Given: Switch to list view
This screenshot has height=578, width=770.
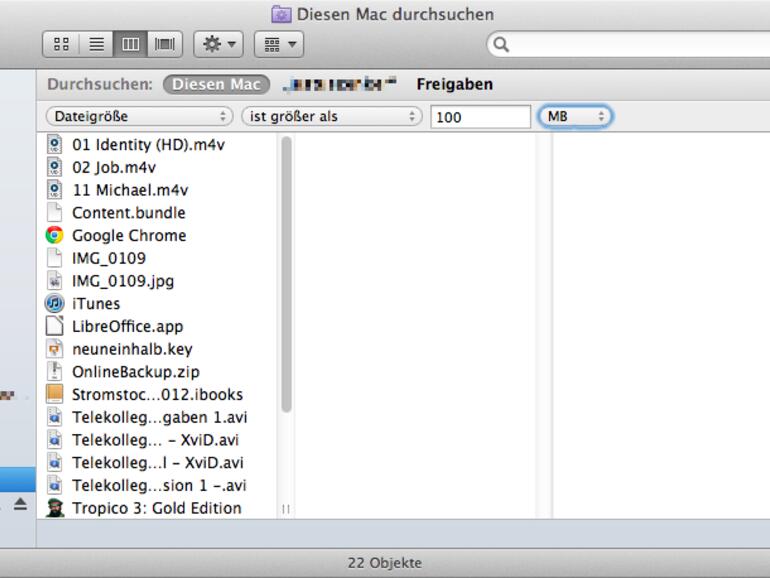Looking at the screenshot, I should tap(96, 45).
